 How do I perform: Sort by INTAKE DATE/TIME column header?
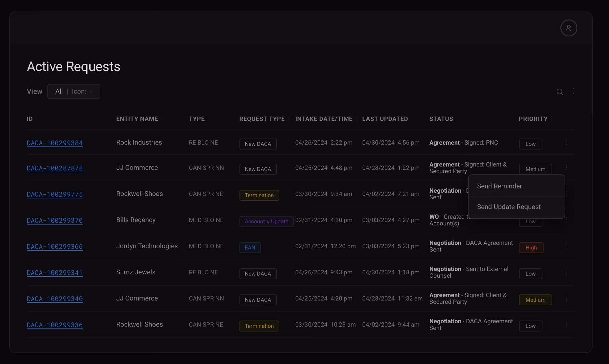(x=324, y=119)
